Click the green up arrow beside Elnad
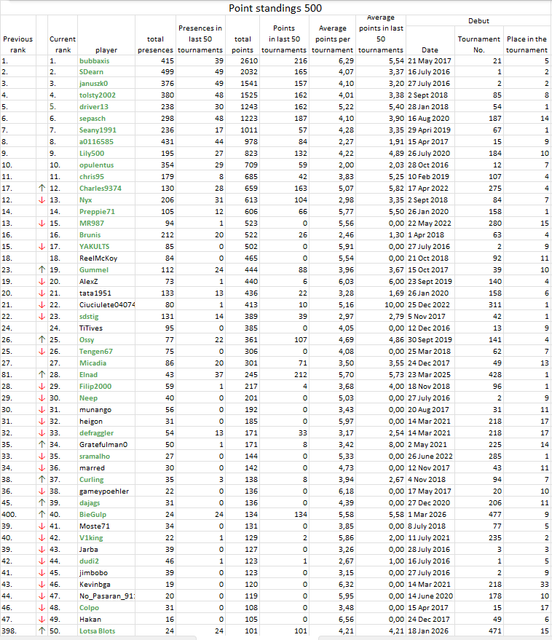Screen dimensions: 552x640 [x=42, y=375]
